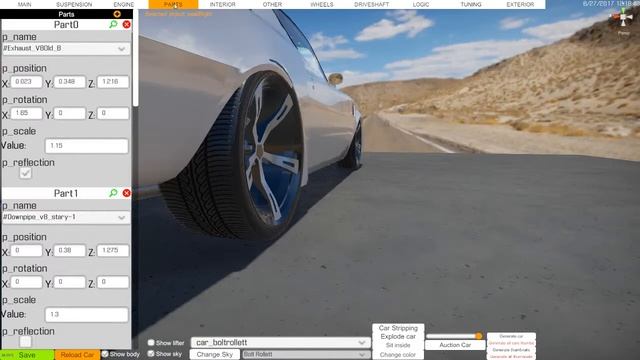Image resolution: width=640 pixels, height=360 pixels.
Task: Click the Auction Car button
Action: coord(455,345)
